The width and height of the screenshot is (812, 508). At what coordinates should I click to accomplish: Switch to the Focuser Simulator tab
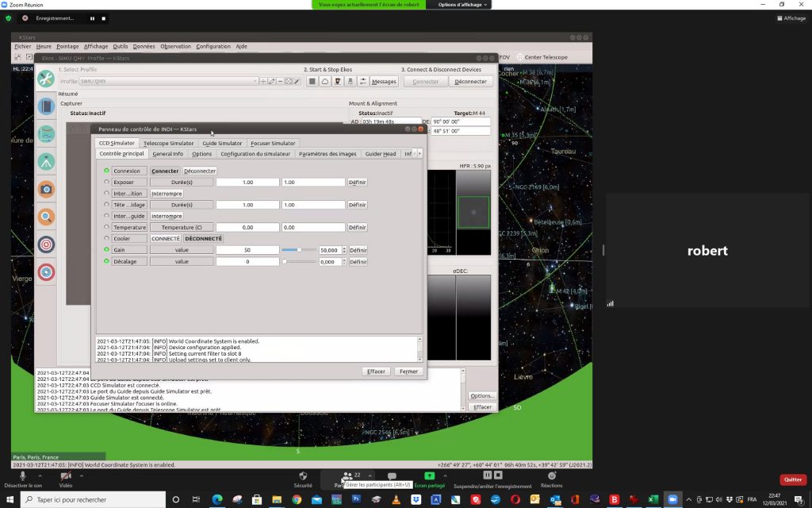coord(273,143)
